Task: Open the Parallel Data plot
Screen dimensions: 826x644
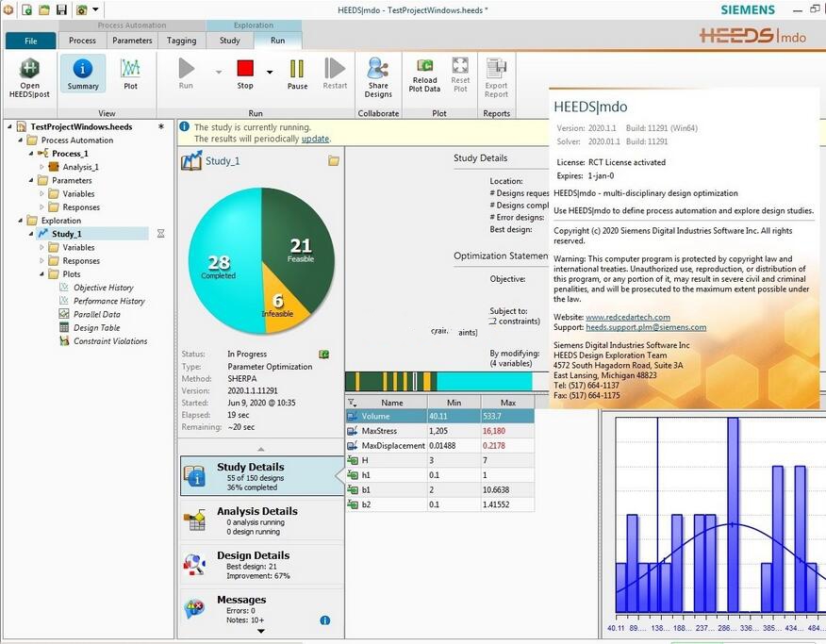Action: [x=97, y=314]
